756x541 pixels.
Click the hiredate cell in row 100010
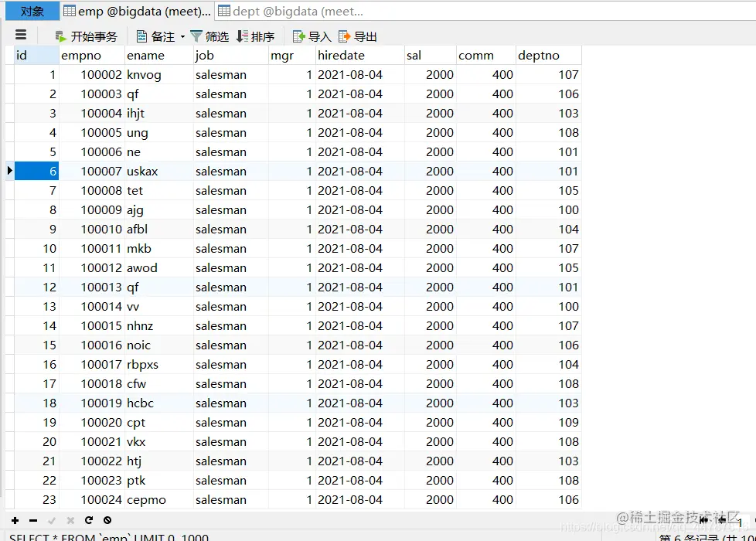(x=359, y=229)
